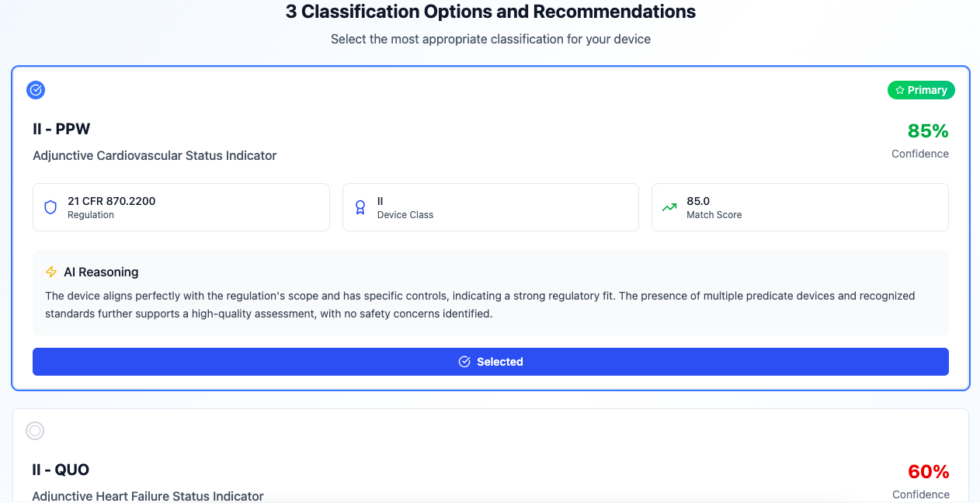Click the lightning bolt icon in AI Reasoning
Image resolution: width=980 pixels, height=503 pixels.
(x=50, y=272)
